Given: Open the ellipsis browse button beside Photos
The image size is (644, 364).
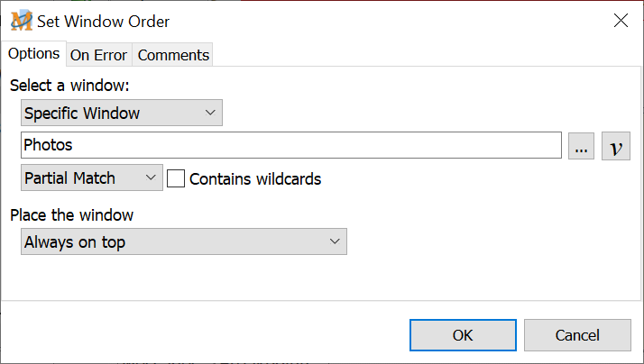Looking at the screenshot, I should 581,146.
